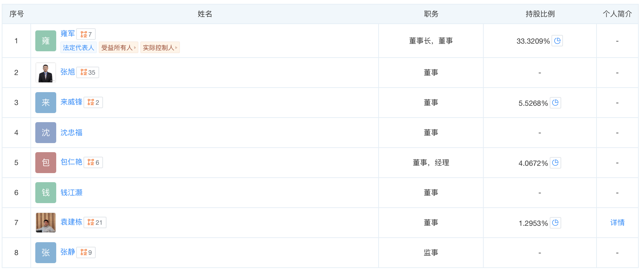Click 袁建栋's profile photo
The width and height of the screenshot is (644, 275).
click(46, 223)
